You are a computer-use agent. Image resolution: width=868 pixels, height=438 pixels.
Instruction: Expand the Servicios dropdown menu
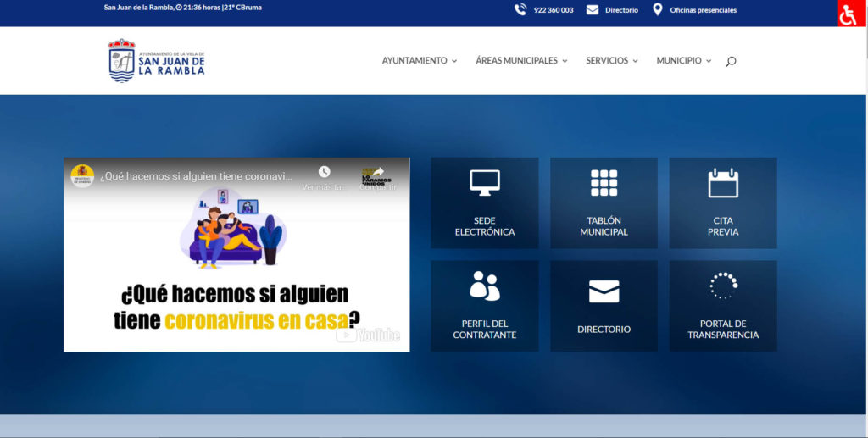pos(611,61)
